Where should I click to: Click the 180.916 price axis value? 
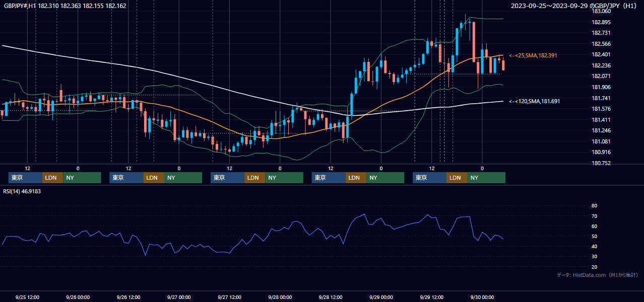pos(601,152)
